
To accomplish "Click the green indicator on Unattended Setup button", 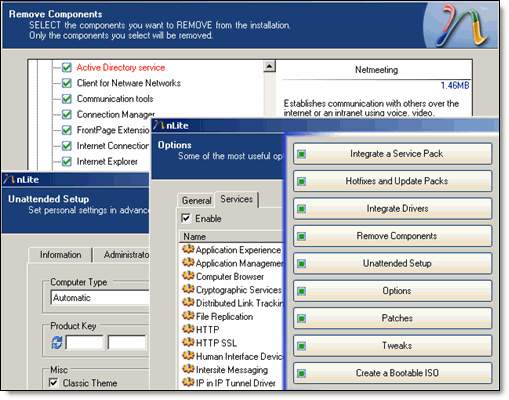I will [x=301, y=264].
